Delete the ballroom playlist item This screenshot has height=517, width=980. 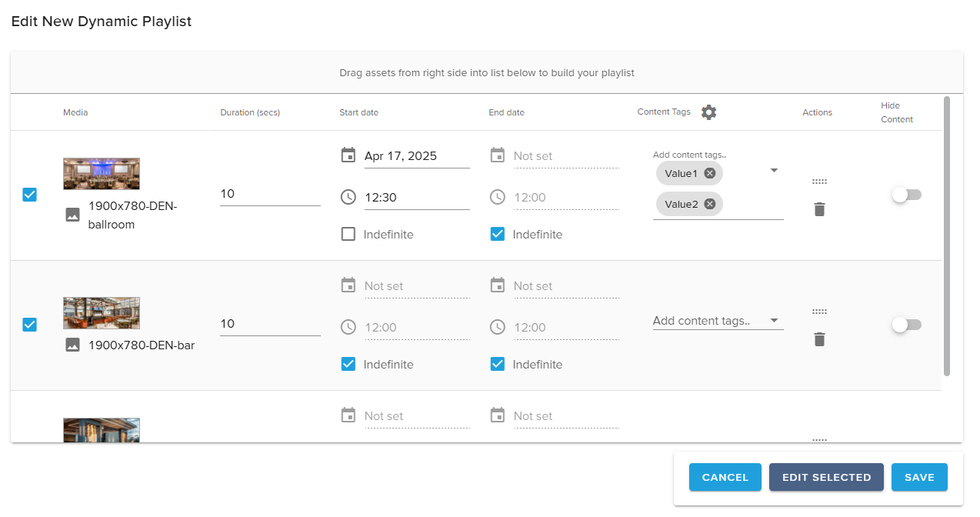[x=819, y=209]
